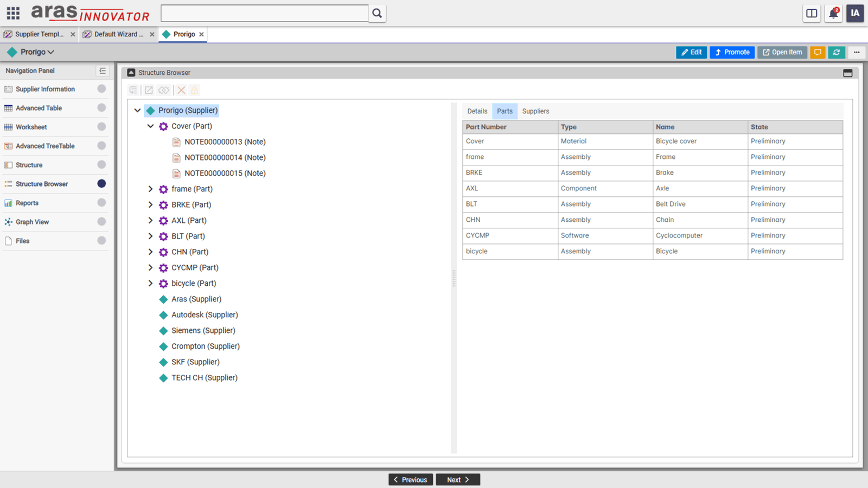This screenshot has width=868, height=488.
Task: Select NOTE000000015 (Note) tree row
Action: pyautogui.click(x=225, y=174)
